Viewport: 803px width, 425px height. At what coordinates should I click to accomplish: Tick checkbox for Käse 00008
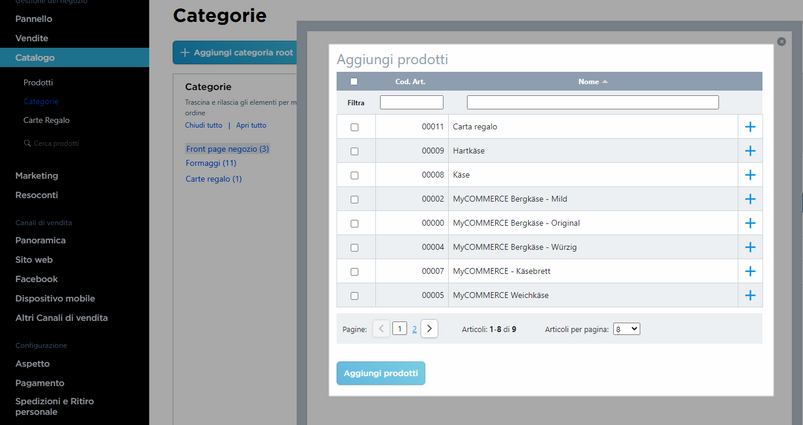point(354,175)
